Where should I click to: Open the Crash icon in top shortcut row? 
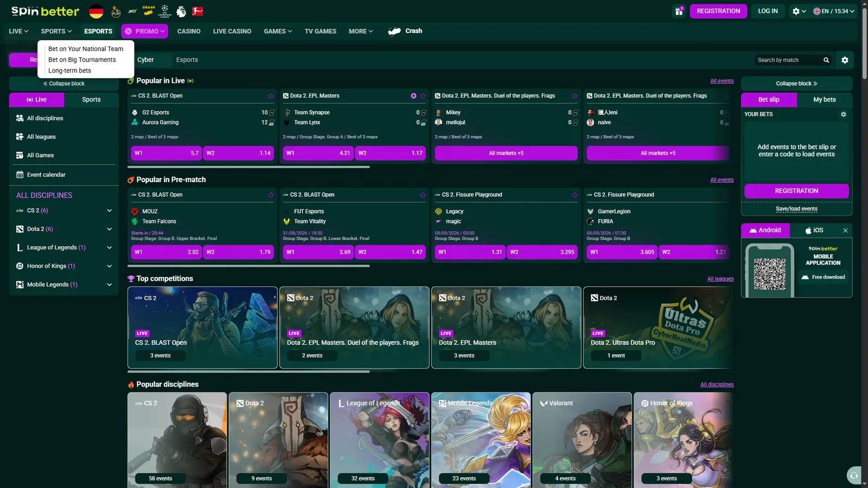(149, 11)
